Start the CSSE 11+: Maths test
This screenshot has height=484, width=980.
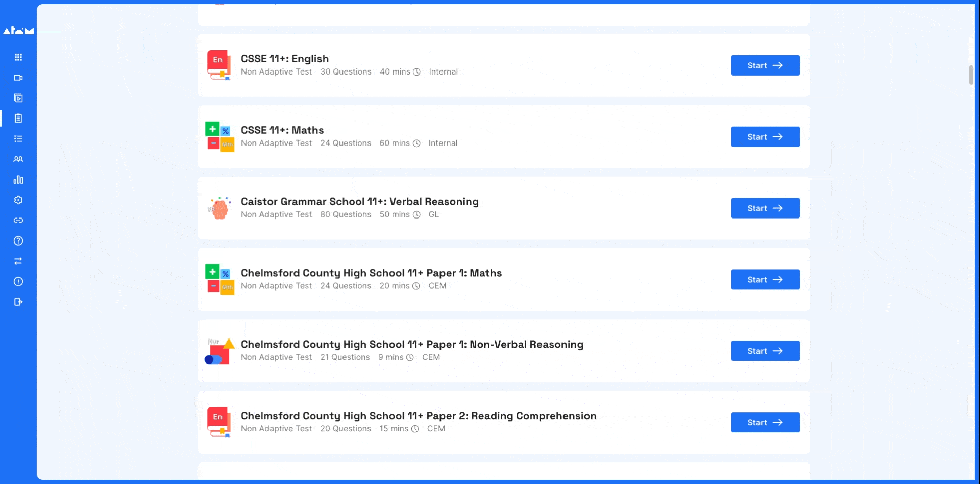(x=765, y=137)
